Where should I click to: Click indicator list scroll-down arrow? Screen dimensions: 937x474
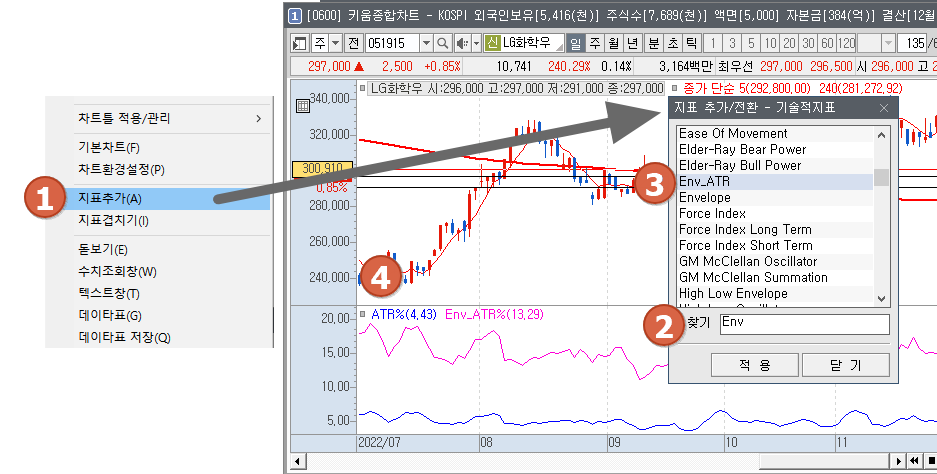[x=881, y=298]
